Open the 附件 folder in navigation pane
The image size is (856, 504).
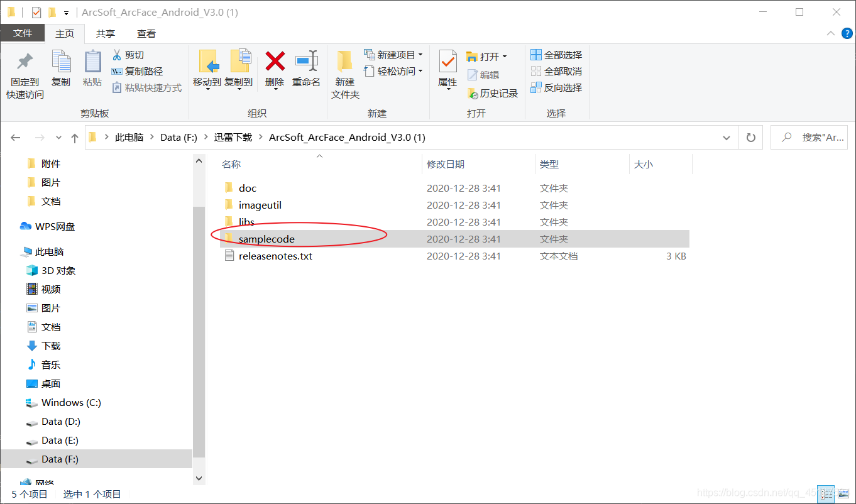[43, 163]
